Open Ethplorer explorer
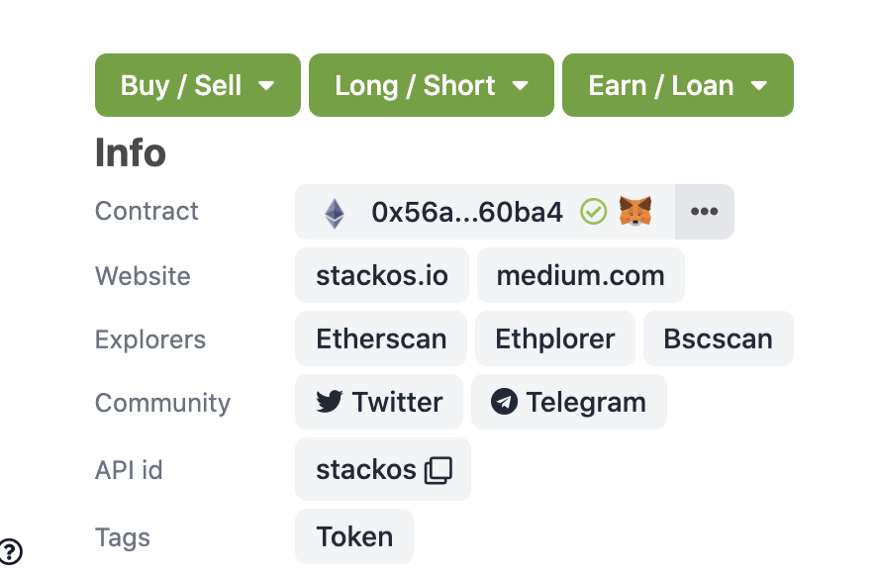 click(x=555, y=339)
